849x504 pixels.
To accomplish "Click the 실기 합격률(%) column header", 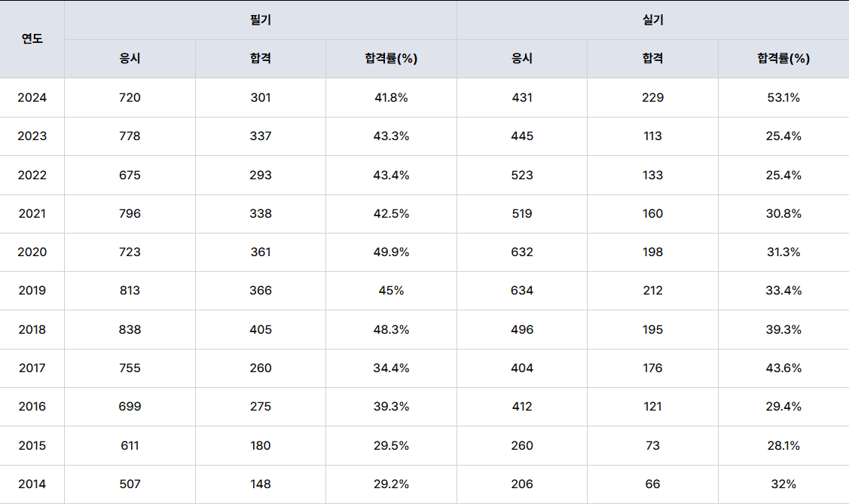I will click(783, 59).
